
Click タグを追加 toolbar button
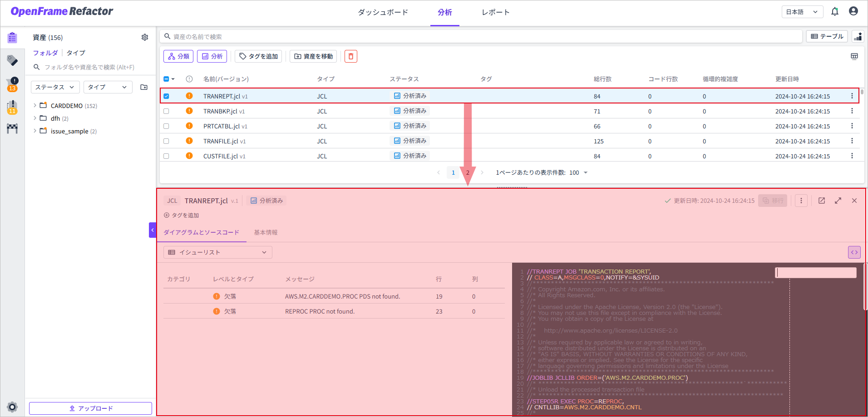258,56
